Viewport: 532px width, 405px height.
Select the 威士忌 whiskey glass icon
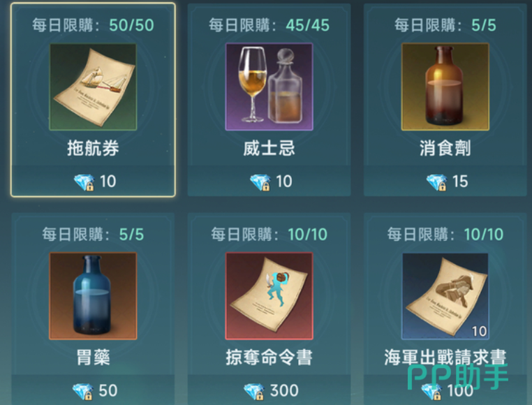(x=269, y=87)
